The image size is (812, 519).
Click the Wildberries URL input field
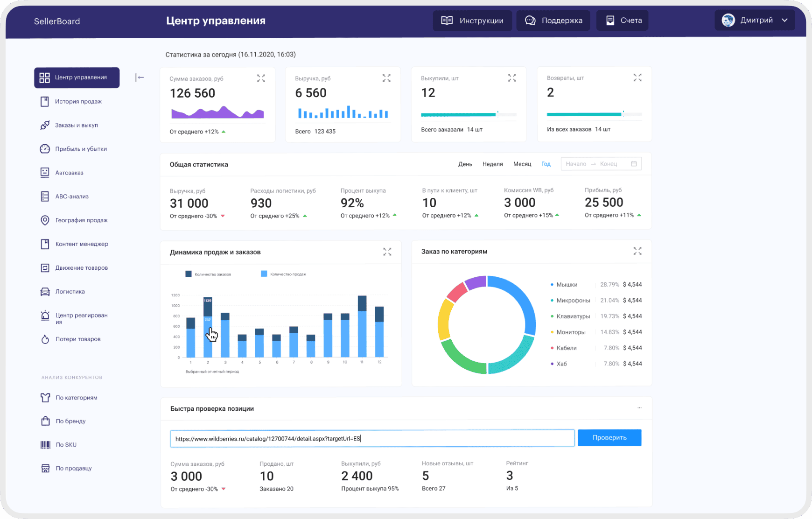[x=372, y=438]
